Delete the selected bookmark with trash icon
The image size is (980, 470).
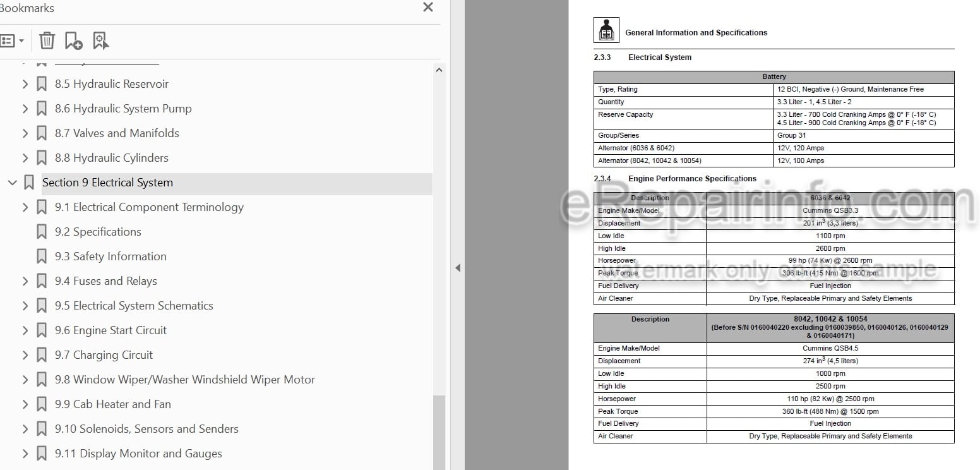47,41
